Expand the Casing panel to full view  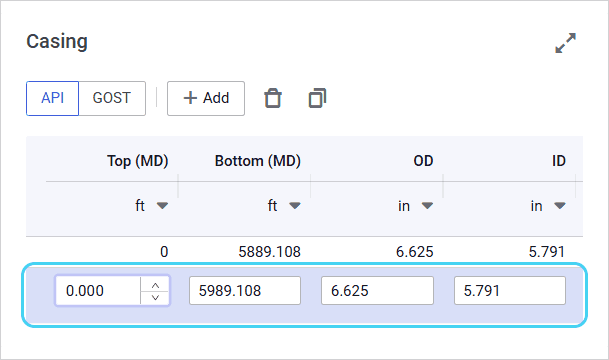pyautogui.click(x=566, y=43)
